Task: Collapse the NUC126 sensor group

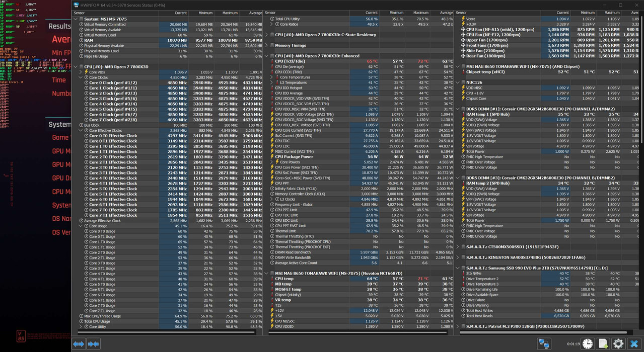Action: (x=458, y=82)
